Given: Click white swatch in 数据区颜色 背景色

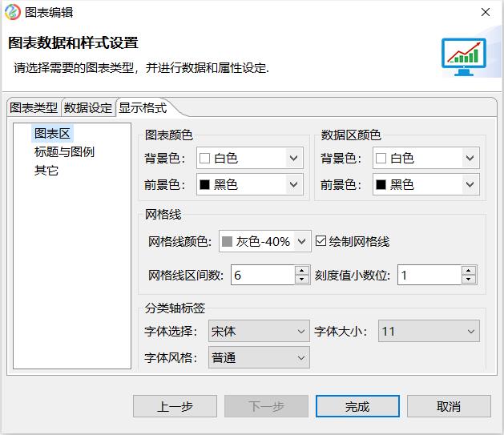Looking at the screenshot, I should pyautogui.click(x=381, y=158).
